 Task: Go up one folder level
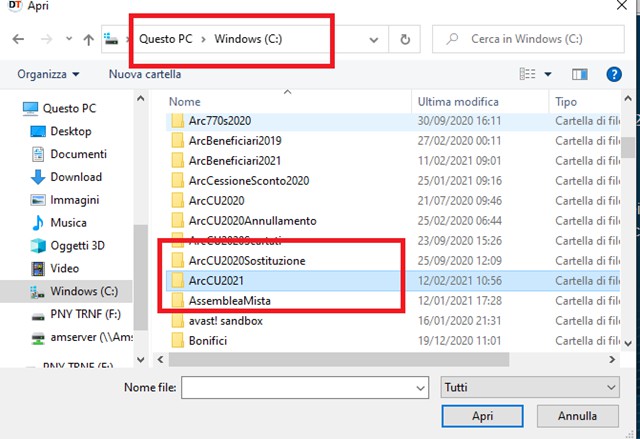pos(88,39)
